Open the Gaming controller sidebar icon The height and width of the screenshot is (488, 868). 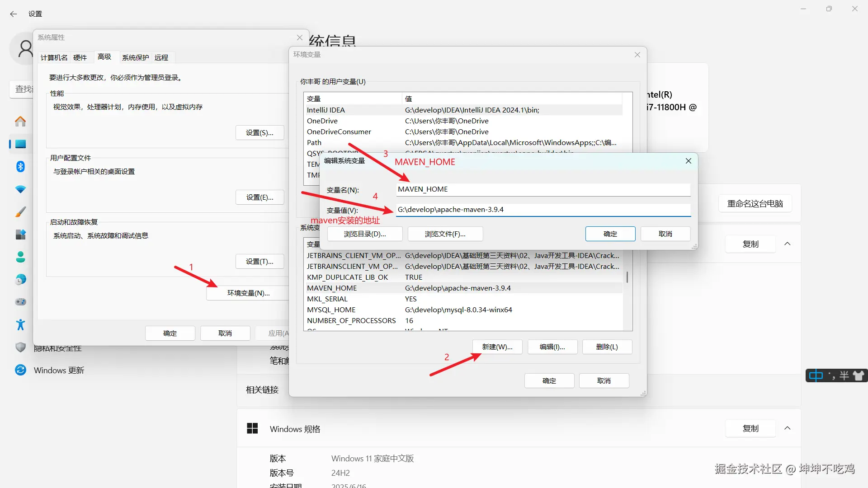pos(20,302)
